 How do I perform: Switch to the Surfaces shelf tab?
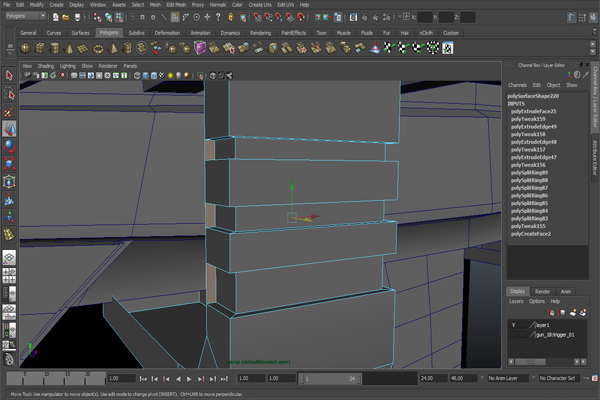(80, 33)
